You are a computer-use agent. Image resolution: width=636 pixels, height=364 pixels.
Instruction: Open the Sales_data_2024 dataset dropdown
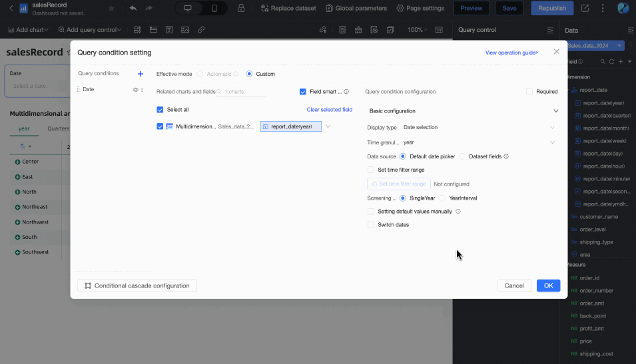point(595,45)
